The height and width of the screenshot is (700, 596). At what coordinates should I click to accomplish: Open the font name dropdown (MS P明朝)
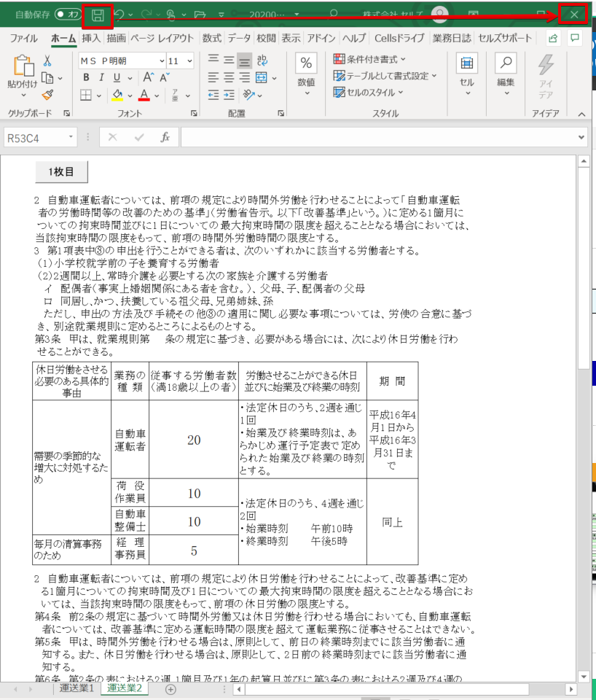point(162,61)
